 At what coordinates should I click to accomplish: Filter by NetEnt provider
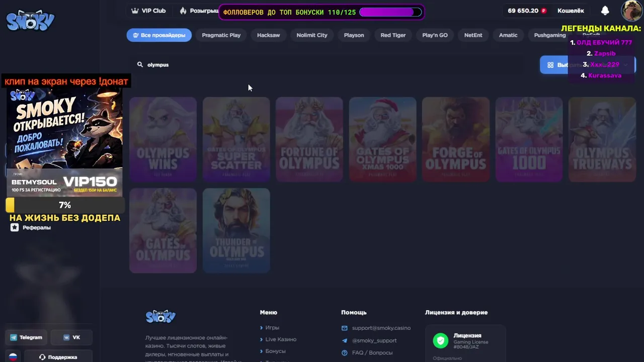473,35
